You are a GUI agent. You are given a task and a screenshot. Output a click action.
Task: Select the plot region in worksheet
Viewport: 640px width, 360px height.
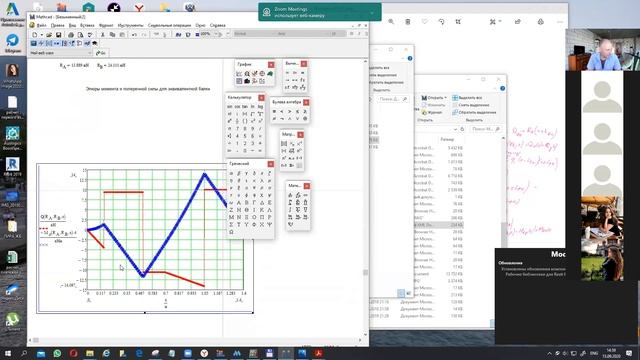145,238
